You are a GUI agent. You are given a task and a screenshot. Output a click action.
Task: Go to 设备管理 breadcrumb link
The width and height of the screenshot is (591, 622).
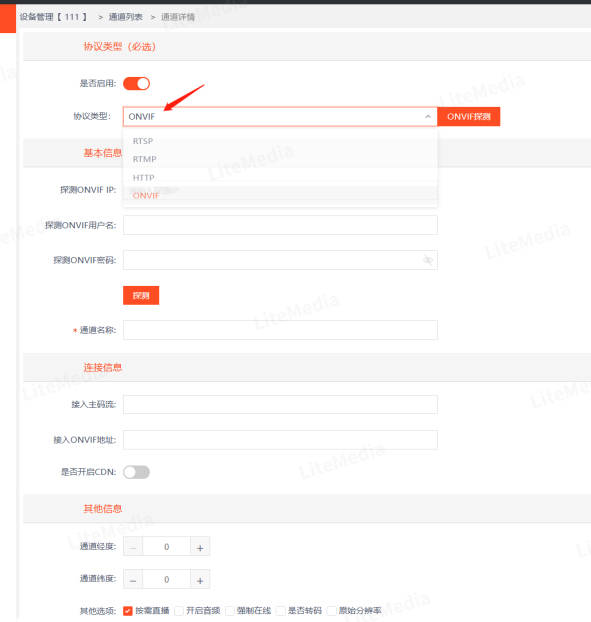(53, 17)
